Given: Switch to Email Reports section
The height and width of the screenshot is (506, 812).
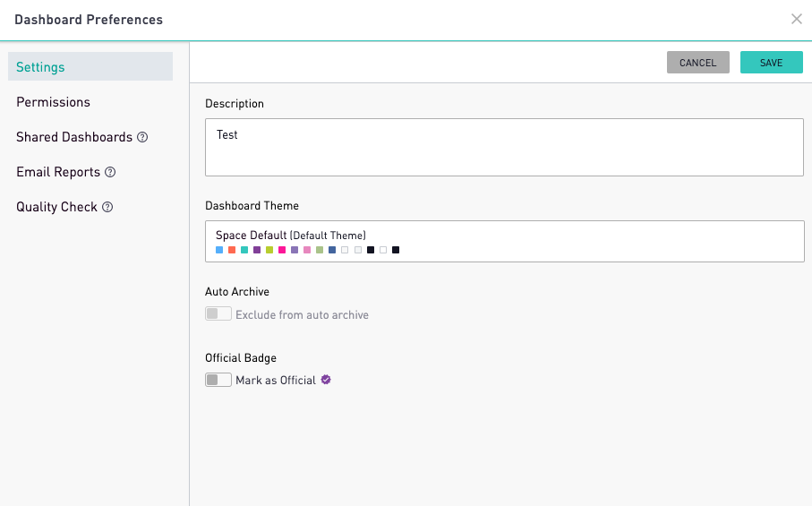Looking at the screenshot, I should (58, 172).
